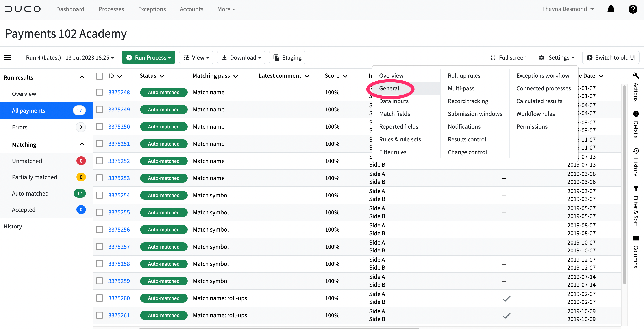Click Auto-matched status pill of 3375255
The height and width of the screenshot is (329, 644).
pos(164,212)
